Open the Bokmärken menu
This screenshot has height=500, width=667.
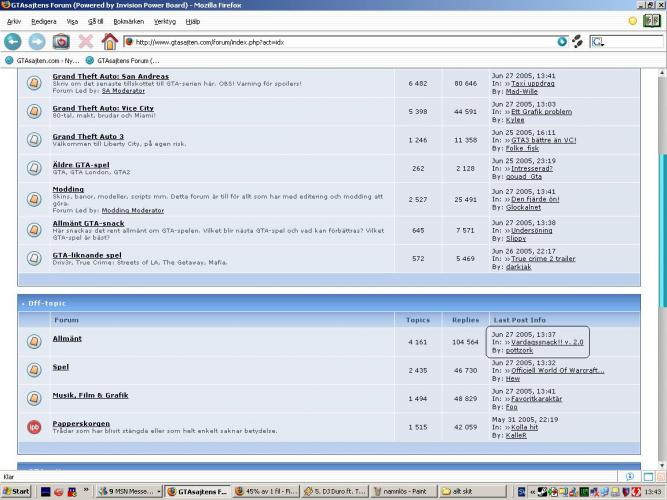(128, 20)
